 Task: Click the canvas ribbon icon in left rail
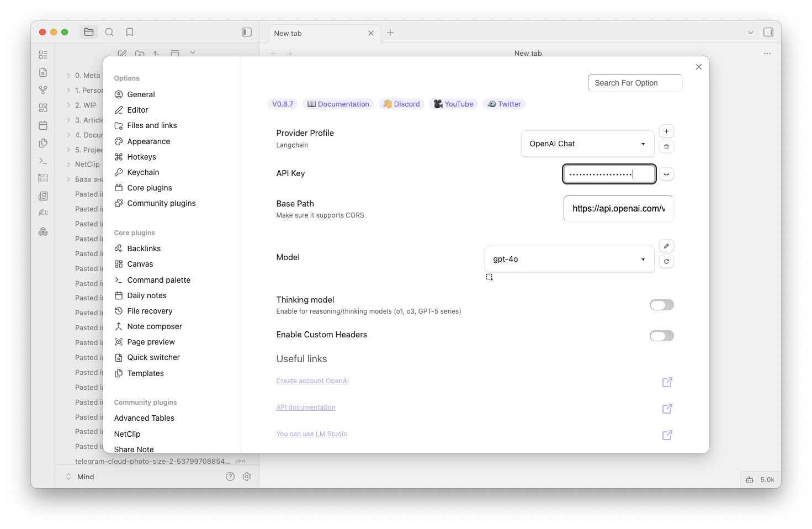[x=43, y=108]
